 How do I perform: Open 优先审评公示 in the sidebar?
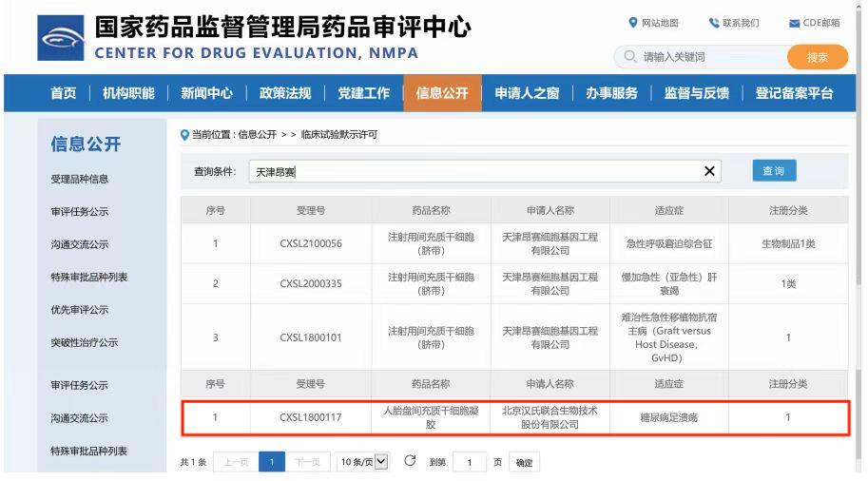click(80, 309)
